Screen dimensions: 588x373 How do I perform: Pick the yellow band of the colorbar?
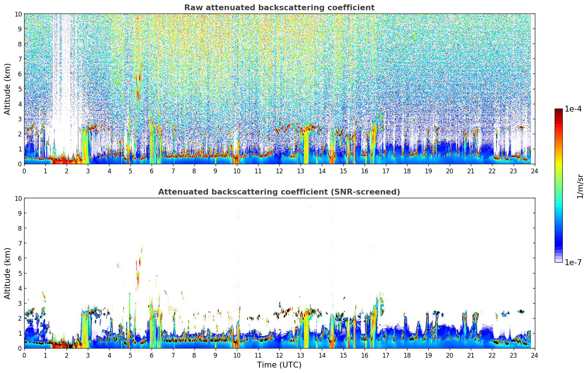558,157
